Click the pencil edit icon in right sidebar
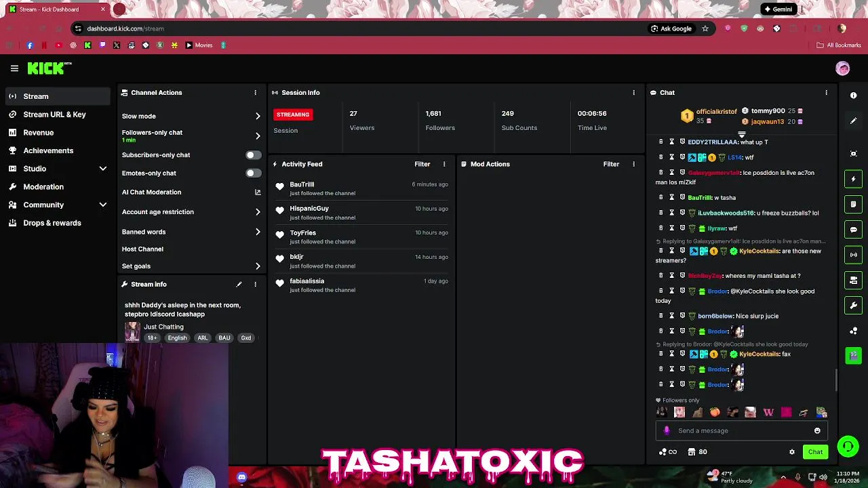This screenshot has width=868, height=488. click(853, 121)
